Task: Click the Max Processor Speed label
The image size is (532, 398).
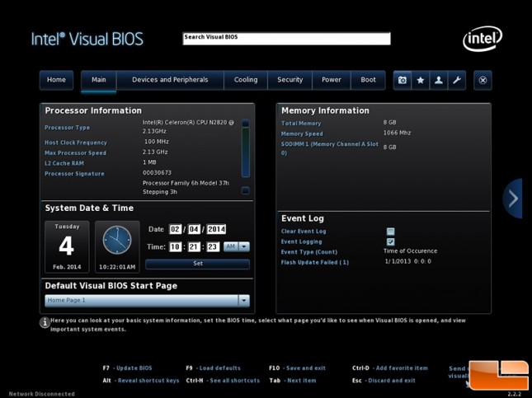Action: pos(75,153)
